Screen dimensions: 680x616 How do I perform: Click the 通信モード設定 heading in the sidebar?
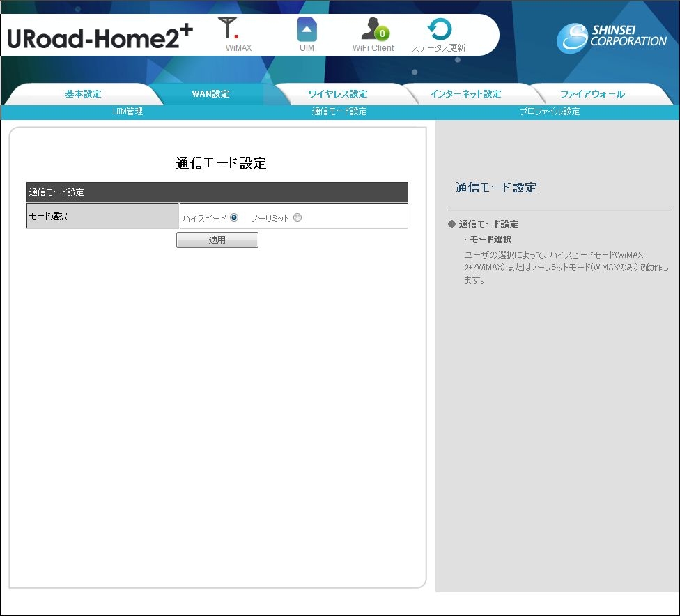495,187
